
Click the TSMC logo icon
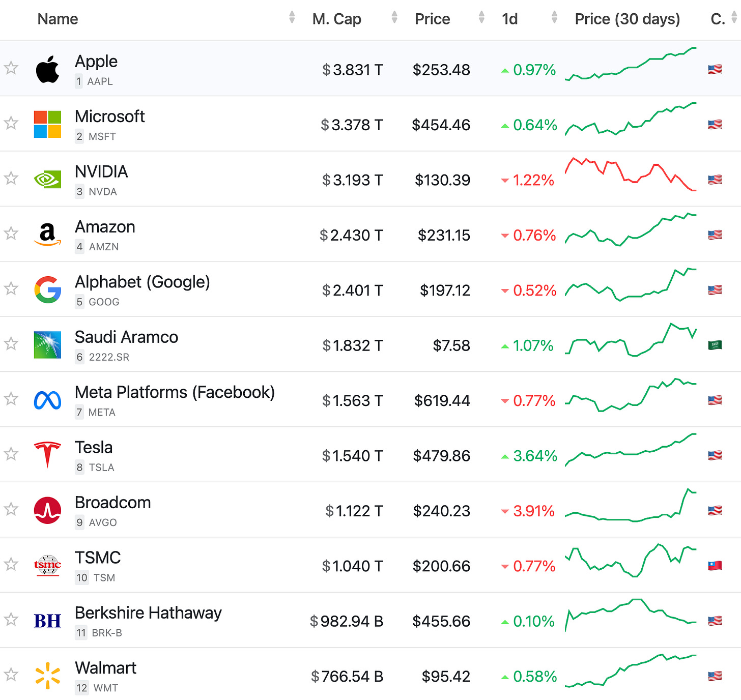coord(47,565)
